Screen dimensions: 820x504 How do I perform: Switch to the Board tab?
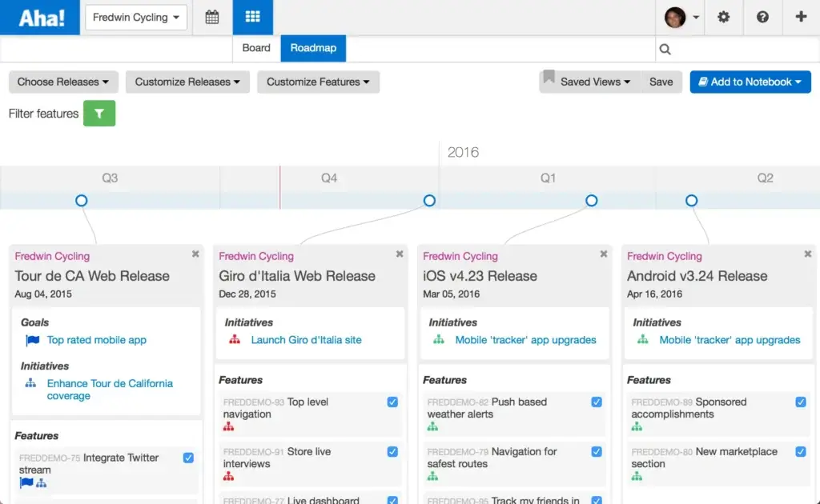coord(255,48)
